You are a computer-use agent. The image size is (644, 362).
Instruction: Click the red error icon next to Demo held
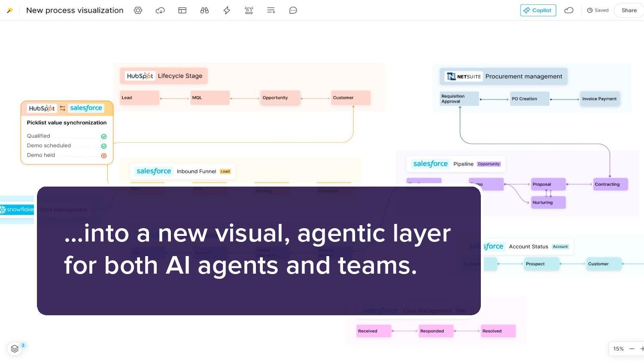pyautogui.click(x=104, y=156)
